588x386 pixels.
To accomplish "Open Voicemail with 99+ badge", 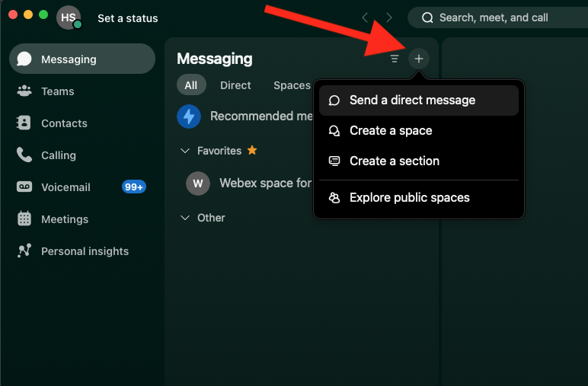I will tap(66, 187).
